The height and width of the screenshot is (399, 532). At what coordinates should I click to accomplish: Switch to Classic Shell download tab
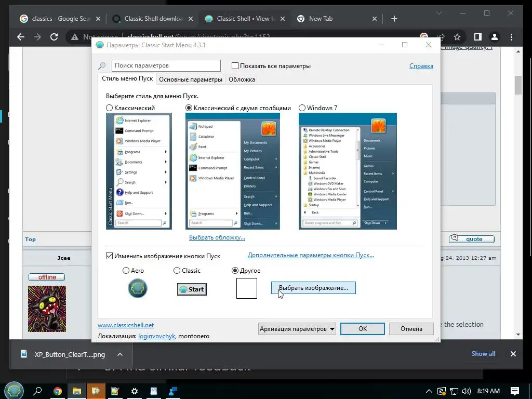click(x=152, y=19)
